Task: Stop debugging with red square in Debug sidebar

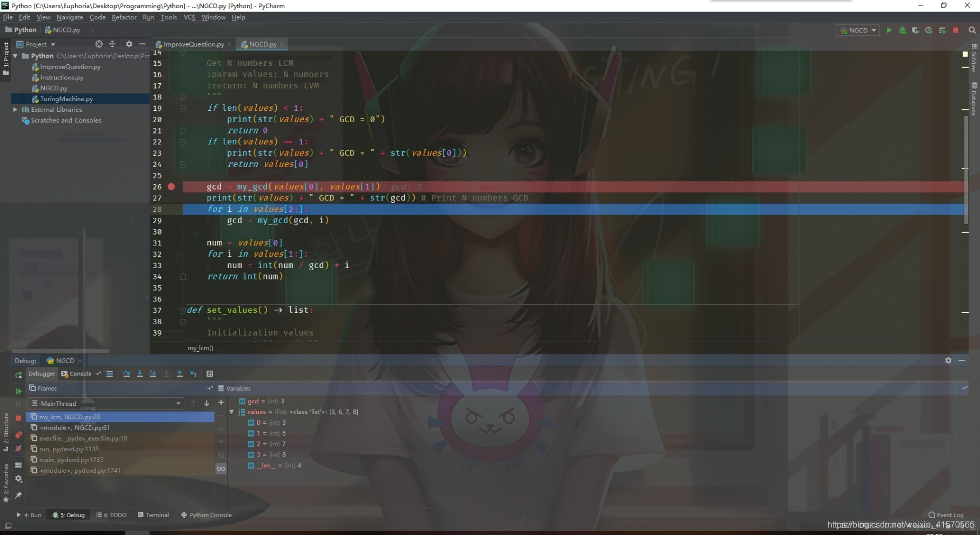Action: point(18,418)
